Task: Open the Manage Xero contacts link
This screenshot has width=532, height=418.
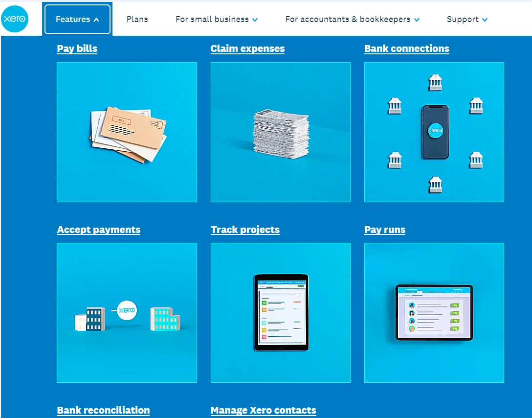Action: click(x=263, y=410)
